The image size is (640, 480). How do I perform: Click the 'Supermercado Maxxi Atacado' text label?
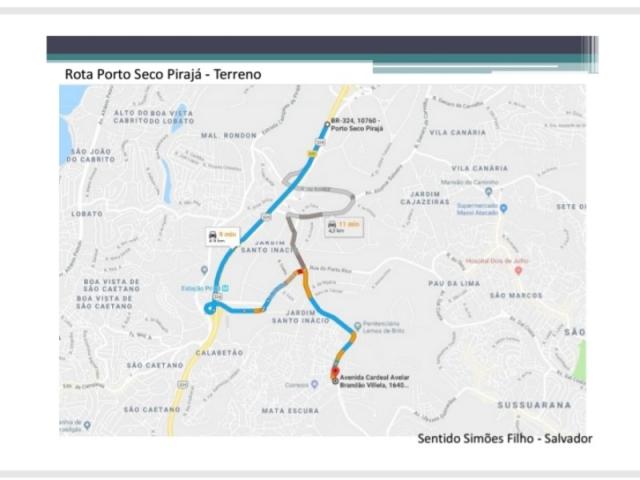pos(477,209)
